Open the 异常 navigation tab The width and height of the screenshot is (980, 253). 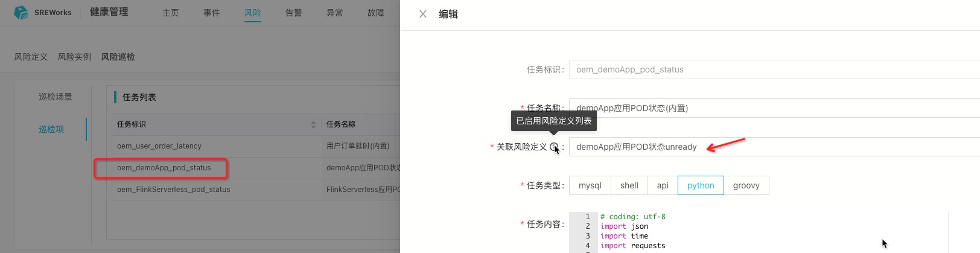coord(334,13)
